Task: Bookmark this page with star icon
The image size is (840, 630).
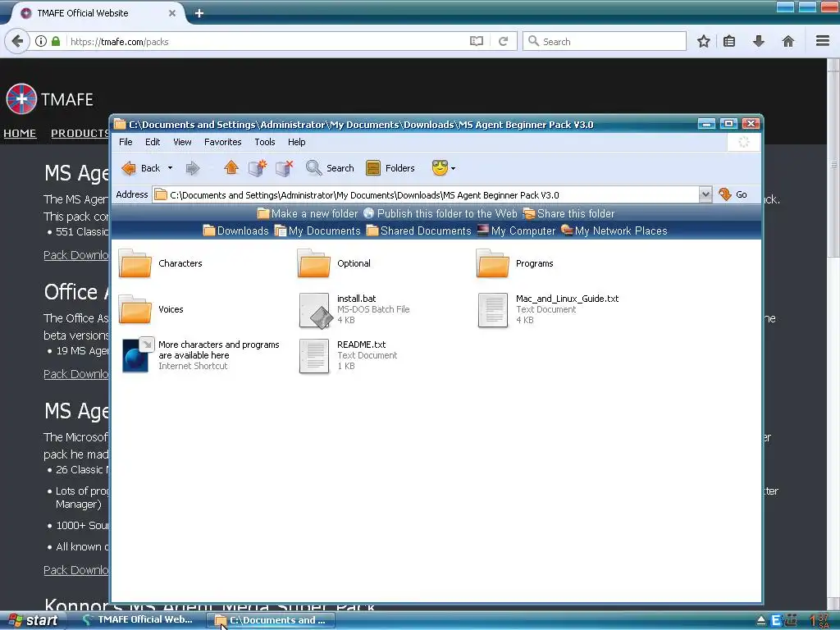Action: pyautogui.click(x=703, y=41)
